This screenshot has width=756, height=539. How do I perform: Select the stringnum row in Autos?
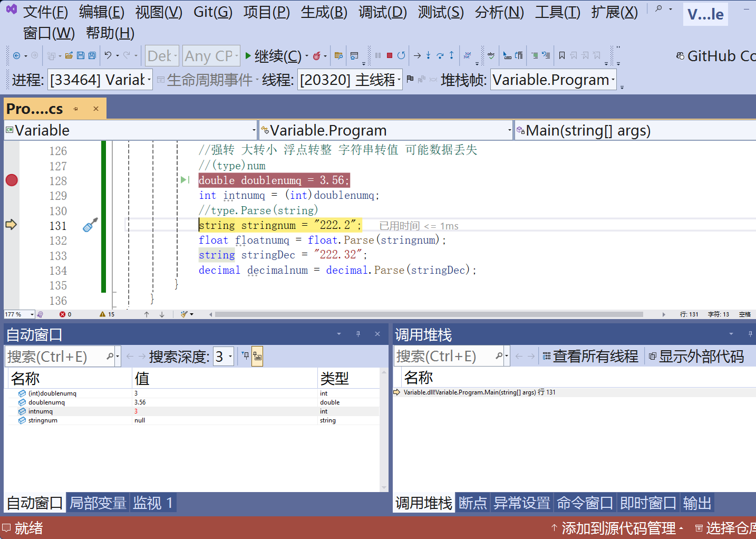[194, 420]
